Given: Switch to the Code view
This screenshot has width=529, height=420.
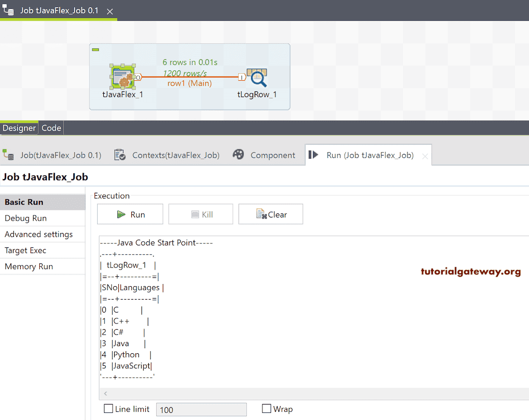Looking at the screenshot, I should tap(51, 128).
